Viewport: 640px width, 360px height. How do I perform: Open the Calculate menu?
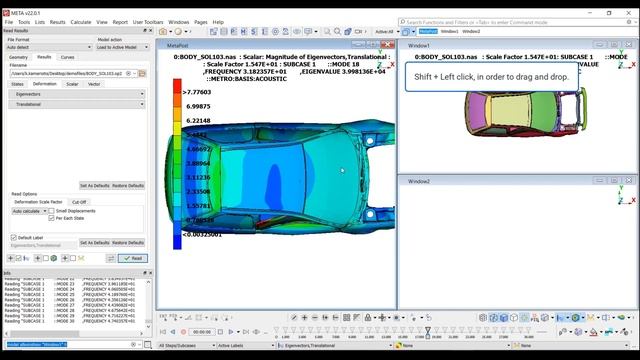pos(81,22)
